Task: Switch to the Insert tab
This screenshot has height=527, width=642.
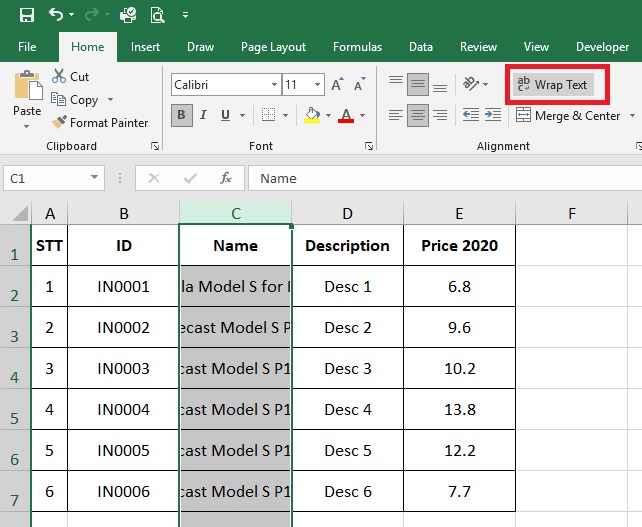Action: click(x=145, y=47)
